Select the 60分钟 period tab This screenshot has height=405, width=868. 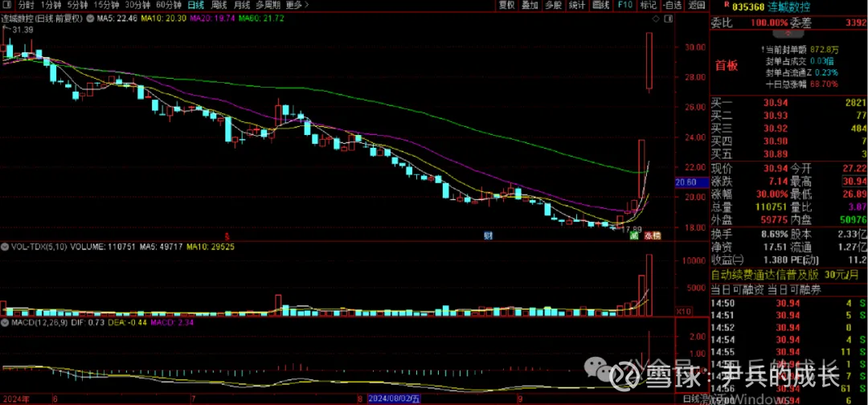(168, 6)
